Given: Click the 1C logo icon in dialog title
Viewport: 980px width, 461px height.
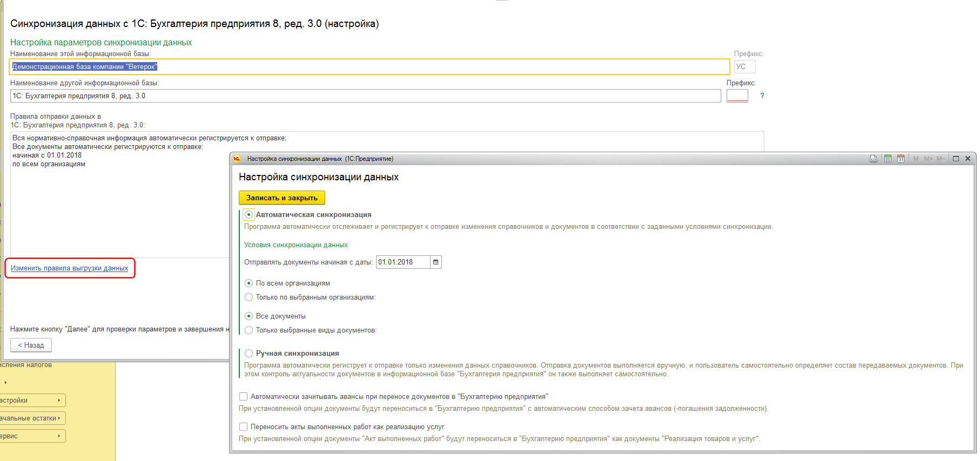Looking at the screenshot, I should tap(237, 159).
